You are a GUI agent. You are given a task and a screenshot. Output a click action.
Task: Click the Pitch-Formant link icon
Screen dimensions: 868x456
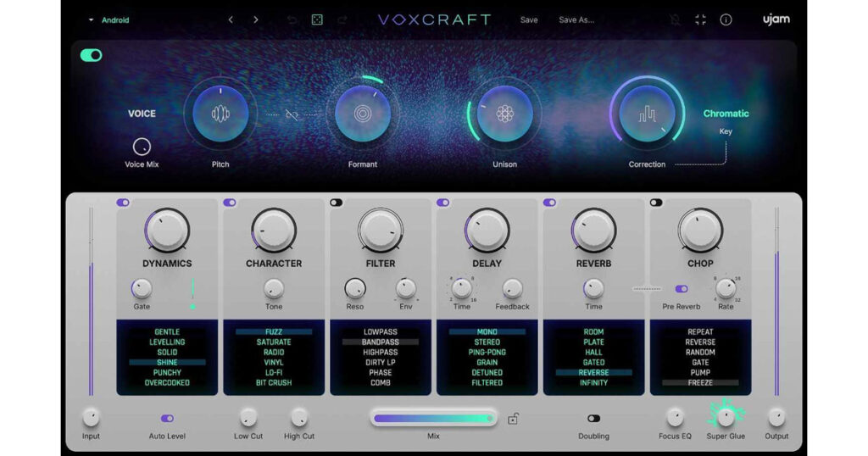(x=292, y=114)
